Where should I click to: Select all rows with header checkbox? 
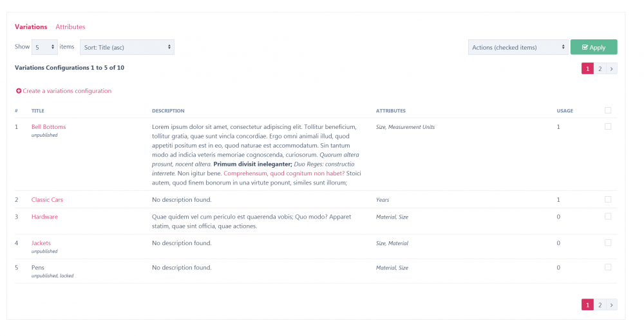pos(608,110)
